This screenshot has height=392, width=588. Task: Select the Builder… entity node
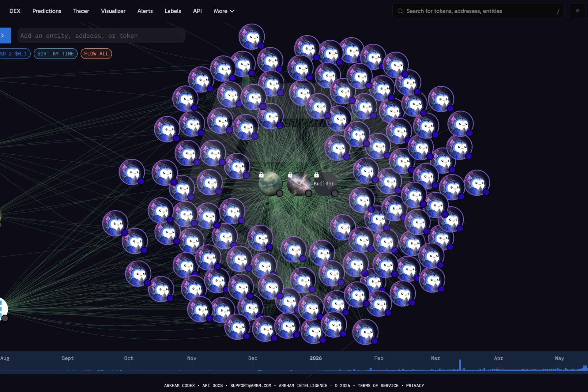[x=326, y=184]
